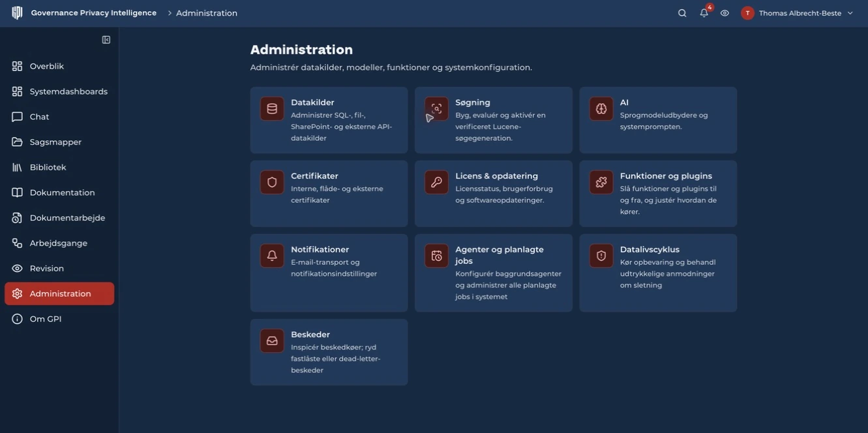Click the Systemdashboards sidebar icon
The width and height of the screenshot is (868, 433).
(x=17, y=91)
